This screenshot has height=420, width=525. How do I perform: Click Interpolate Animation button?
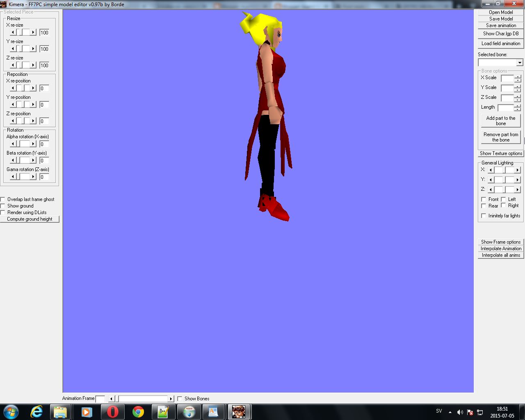[501, 249]
